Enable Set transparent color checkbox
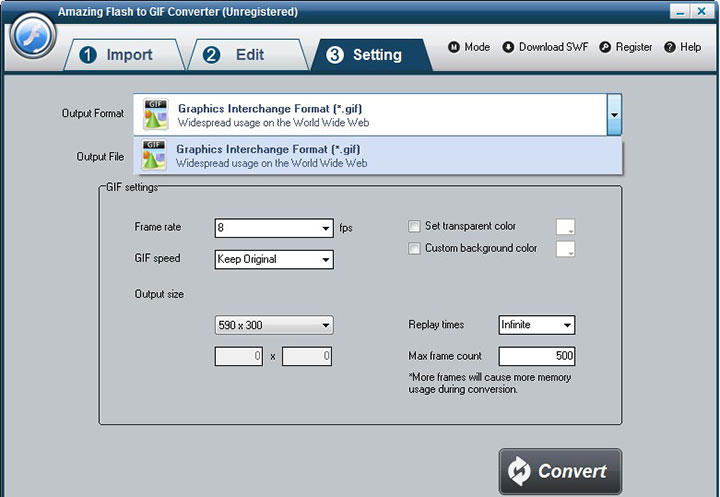Image resolution: width=720 pixels, height=497 pixels. tap(414, 226)
